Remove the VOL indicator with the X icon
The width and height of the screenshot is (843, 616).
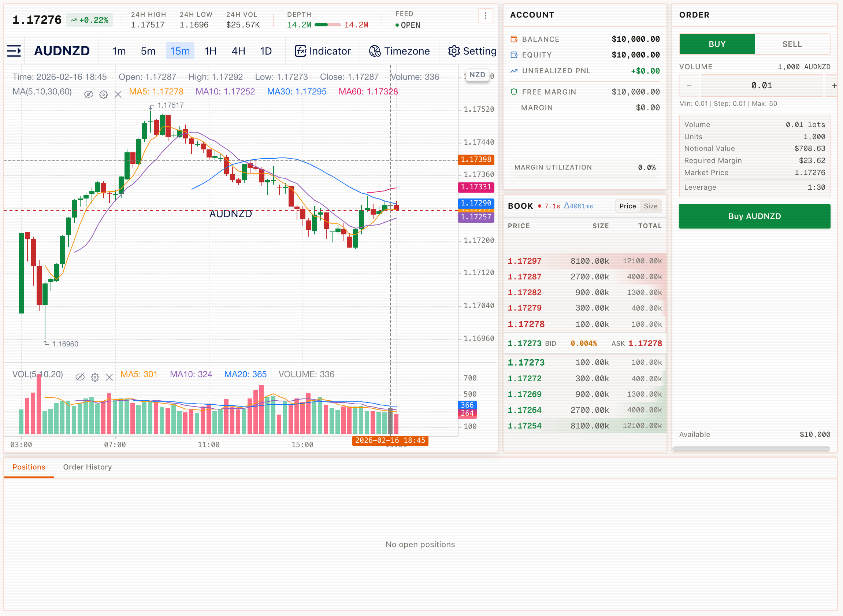pyautogui.click(x=109, y=377)
